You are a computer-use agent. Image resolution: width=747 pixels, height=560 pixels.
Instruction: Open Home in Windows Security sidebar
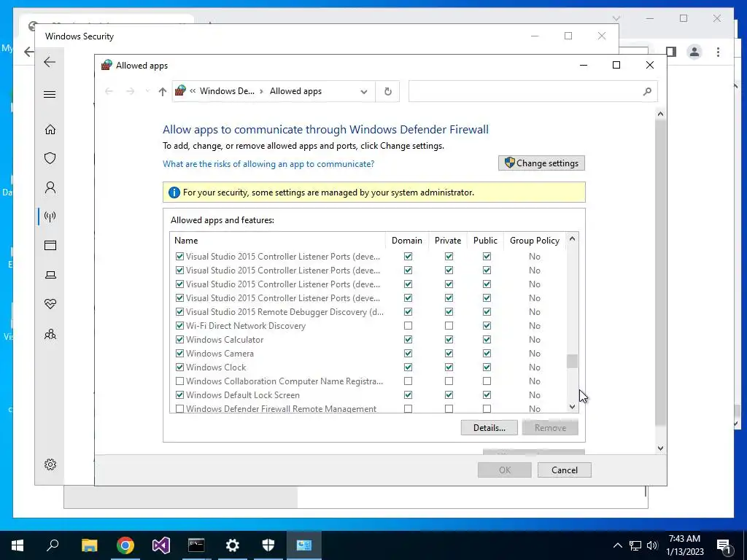pyautogui.click(x=50, y=130)
